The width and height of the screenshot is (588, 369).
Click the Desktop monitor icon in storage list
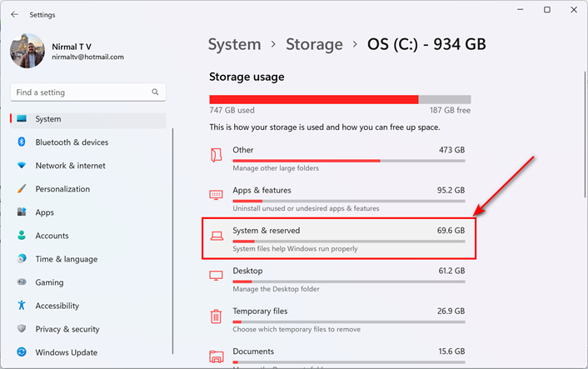click(x=216, y=276)
